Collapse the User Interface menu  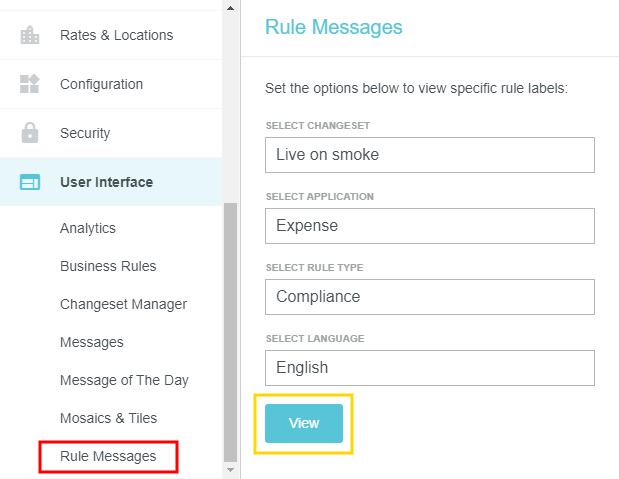pyautogui.click(x=106, y=182)
